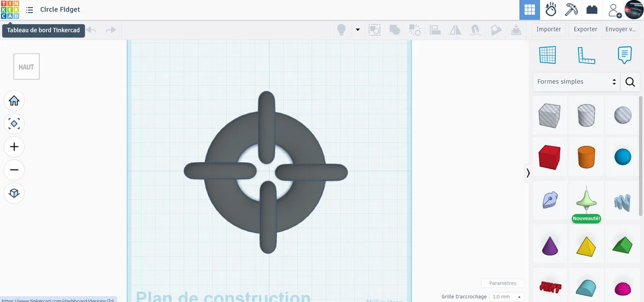Click the Importer button

click(x=549, y=29)
